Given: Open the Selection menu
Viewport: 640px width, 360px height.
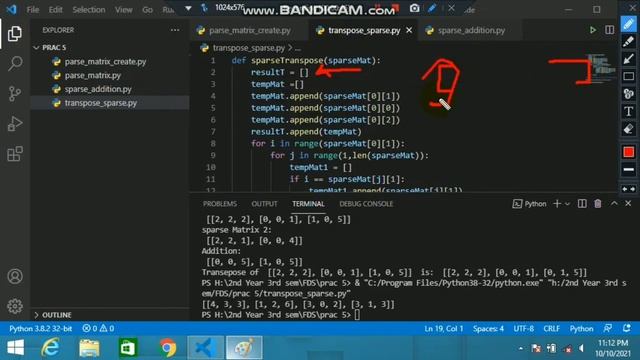Looking at the screenshot, I should point(89,9).
